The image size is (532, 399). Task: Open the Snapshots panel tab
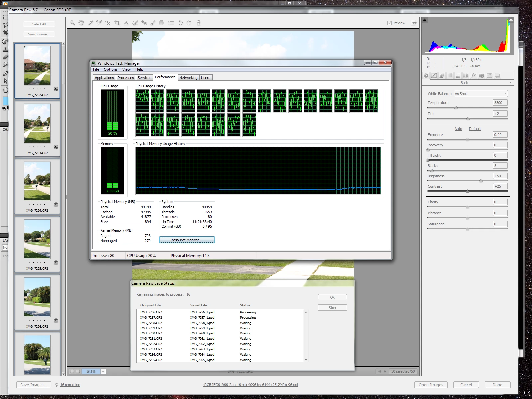(x=498, y=76)
